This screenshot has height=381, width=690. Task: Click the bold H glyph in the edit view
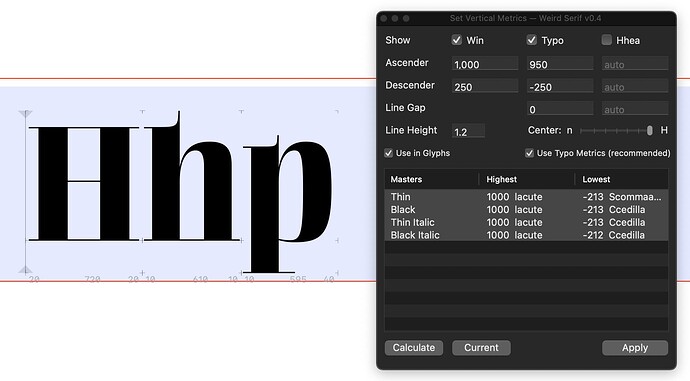click(x=84, y=184)
